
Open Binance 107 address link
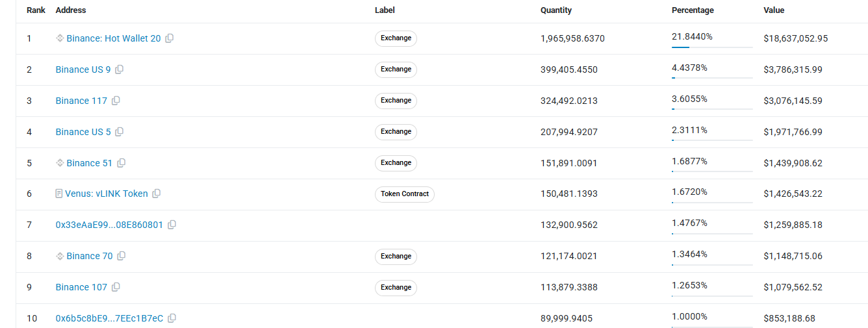click(x=81, y=287)
